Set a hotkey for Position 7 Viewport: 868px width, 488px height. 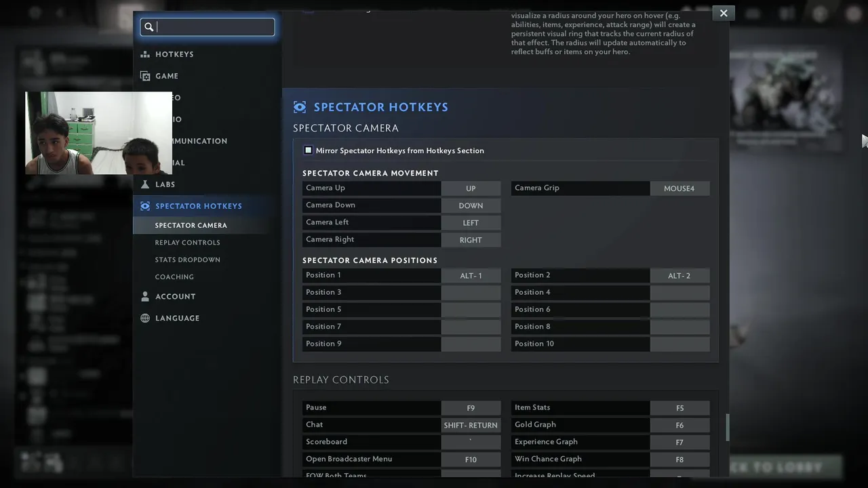point(471,327)
